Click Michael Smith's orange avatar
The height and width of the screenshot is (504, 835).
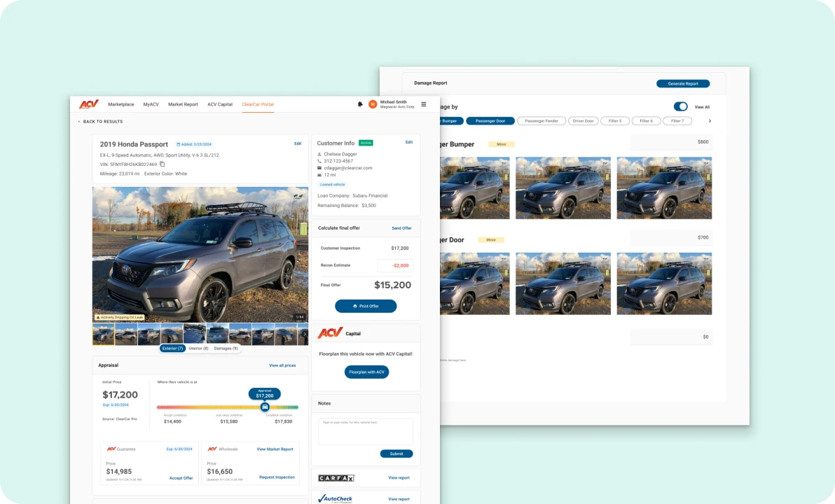click(373, 104)
